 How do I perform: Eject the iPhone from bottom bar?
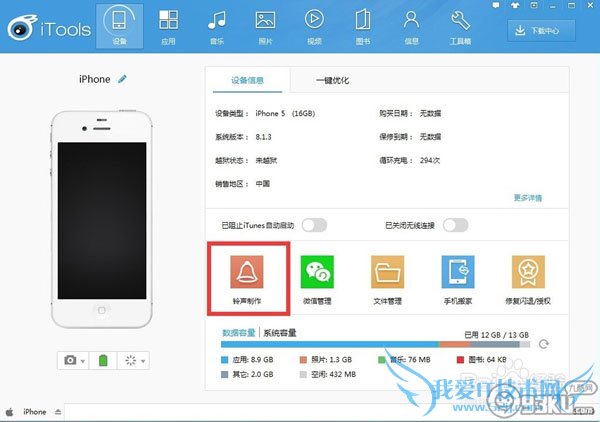58,412
